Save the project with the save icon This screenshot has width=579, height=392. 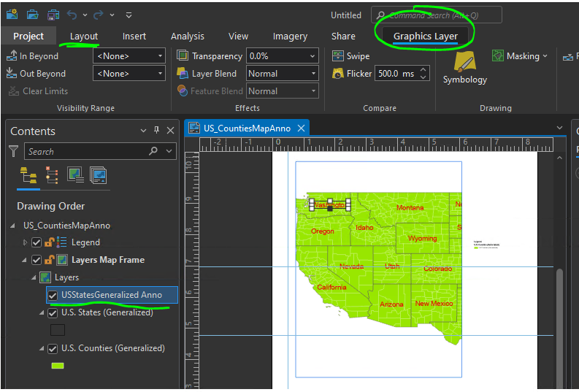point(53,15)
